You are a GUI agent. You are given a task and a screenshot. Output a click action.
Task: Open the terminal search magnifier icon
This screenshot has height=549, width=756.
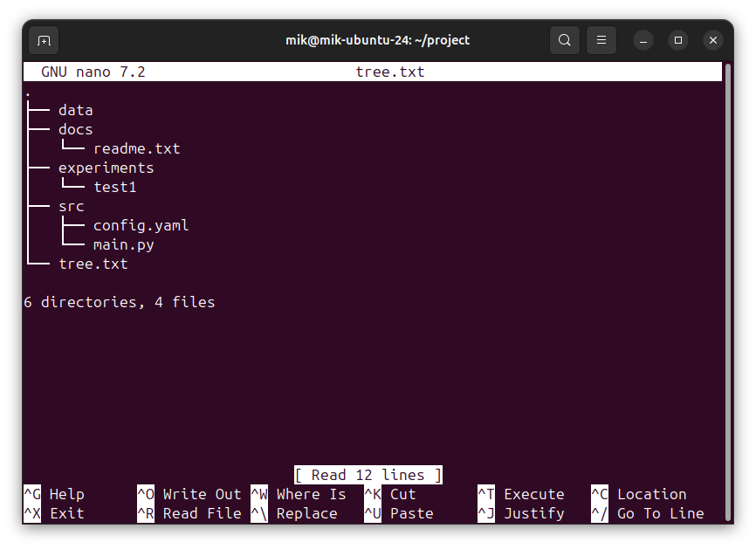pyautogui.click(x=565, y=40)
